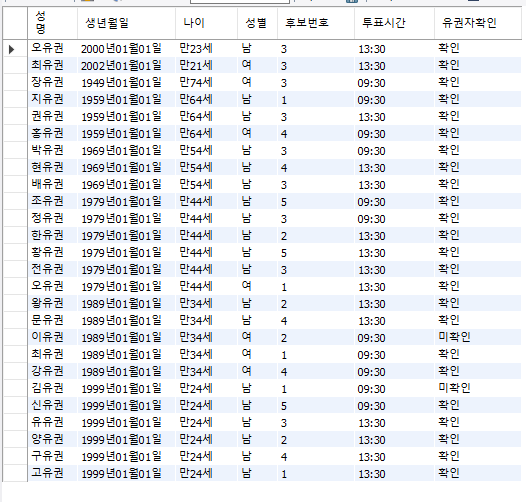Select the age cell 만21세

click(206, 66)
